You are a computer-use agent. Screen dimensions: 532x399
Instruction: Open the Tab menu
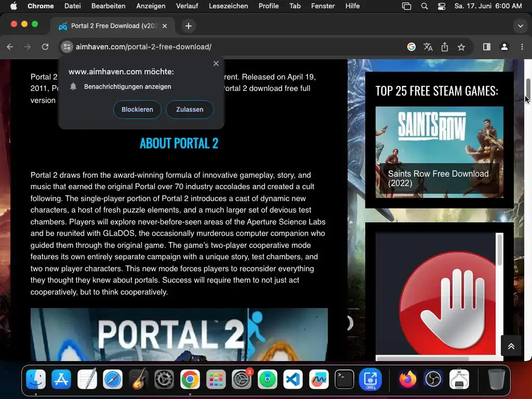tap(295, 6)
